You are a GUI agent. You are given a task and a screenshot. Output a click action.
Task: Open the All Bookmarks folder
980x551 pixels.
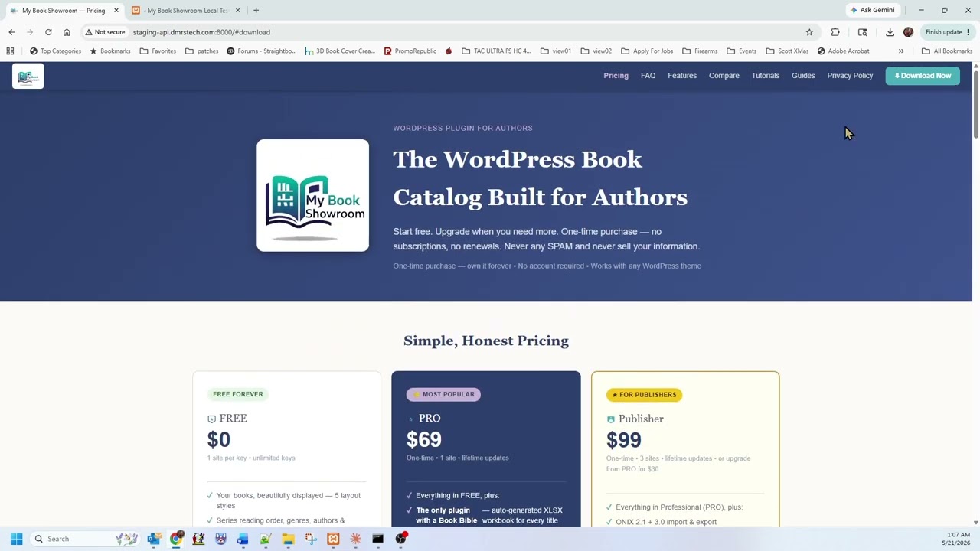pyautogui.click(x=947, y=51)
